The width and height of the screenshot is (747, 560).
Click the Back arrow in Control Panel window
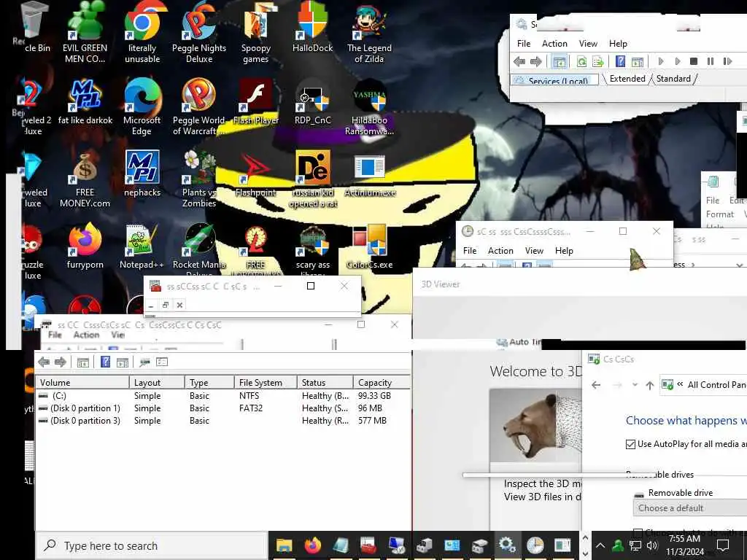point(596,385)
